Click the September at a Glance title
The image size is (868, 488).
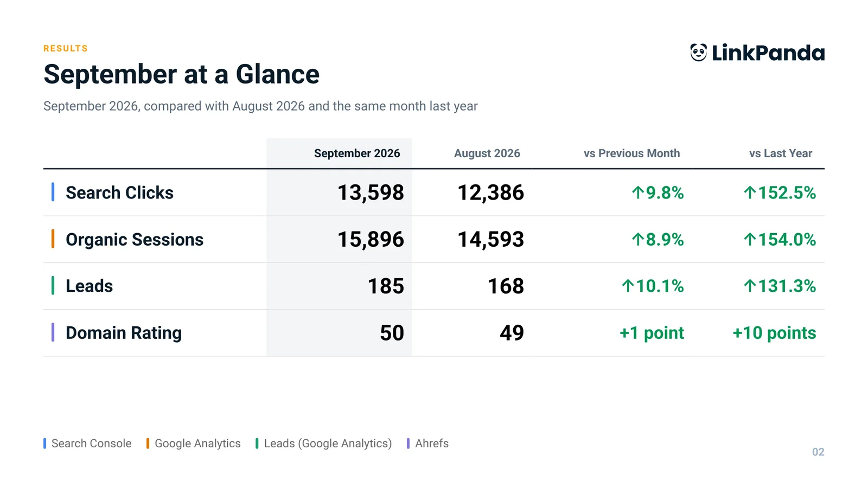pos(182,74)
